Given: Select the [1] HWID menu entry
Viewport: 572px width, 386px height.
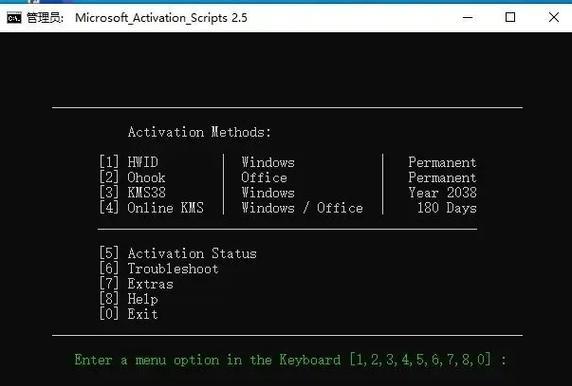Looking at the screenshot, I should point(128,162).
